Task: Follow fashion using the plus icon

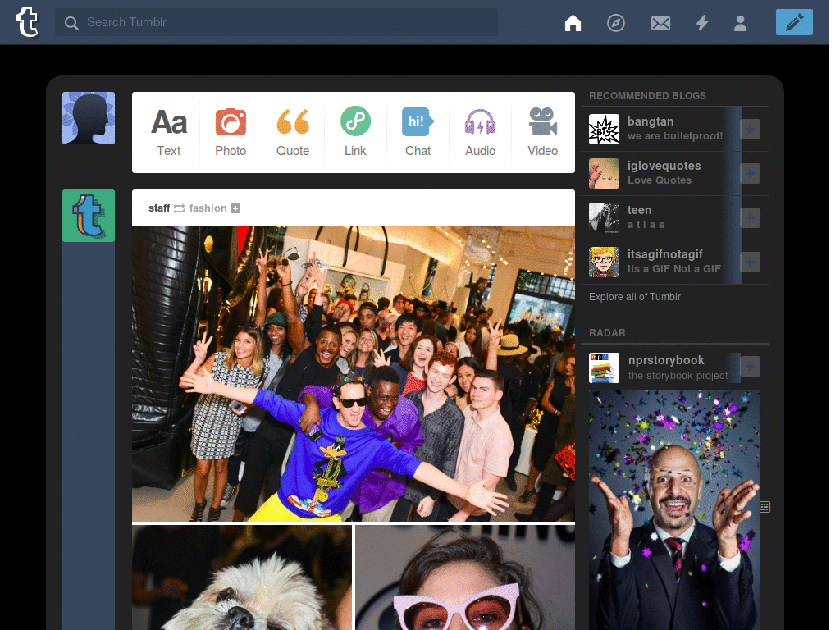Action: pyautogui.click(x=235, y=208)
